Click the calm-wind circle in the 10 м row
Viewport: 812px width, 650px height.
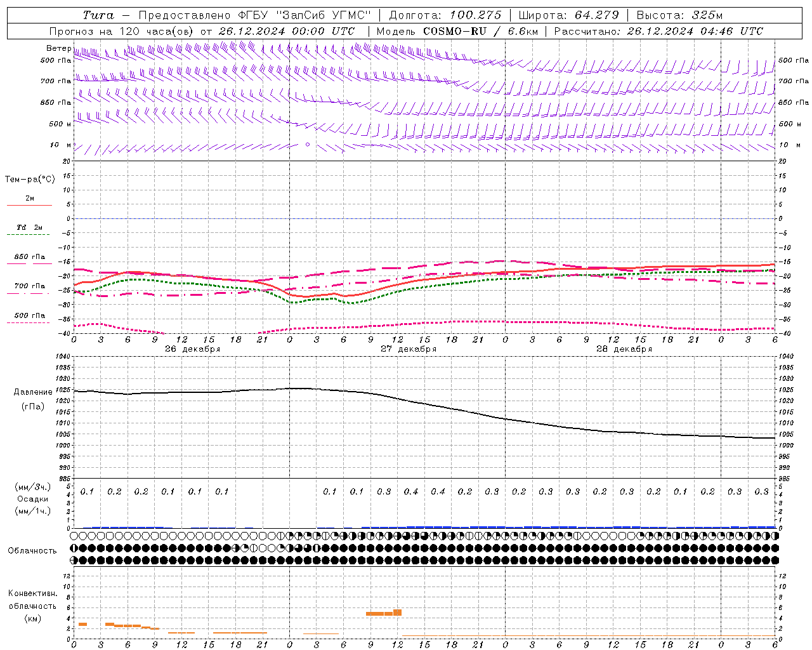pyautogui.click(x=308, y=145)
